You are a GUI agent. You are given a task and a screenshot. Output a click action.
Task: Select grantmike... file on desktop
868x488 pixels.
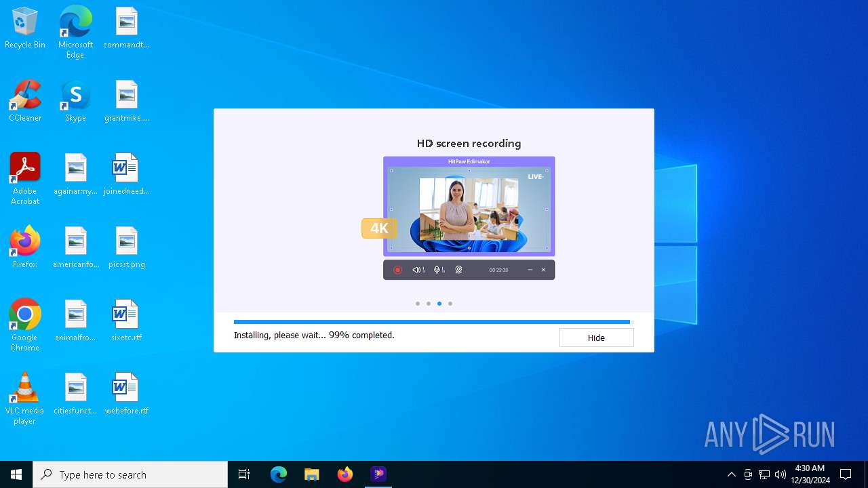coord(126,102)
